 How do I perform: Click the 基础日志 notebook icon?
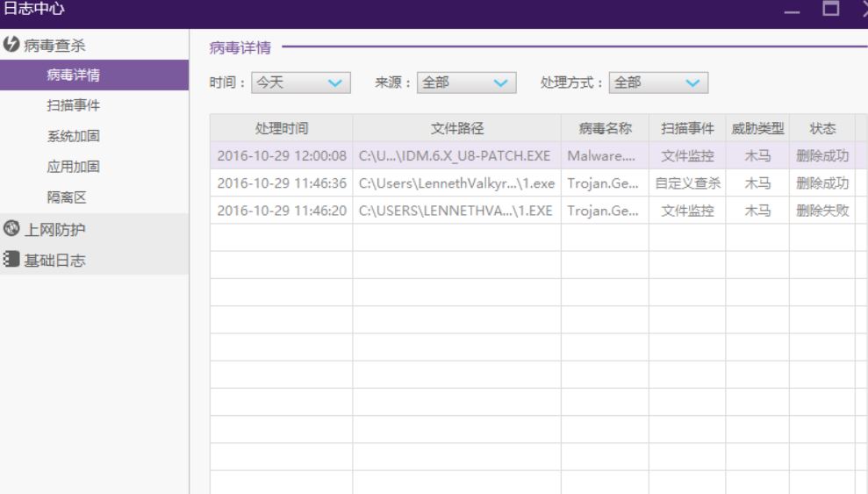(x=11, y=259)
